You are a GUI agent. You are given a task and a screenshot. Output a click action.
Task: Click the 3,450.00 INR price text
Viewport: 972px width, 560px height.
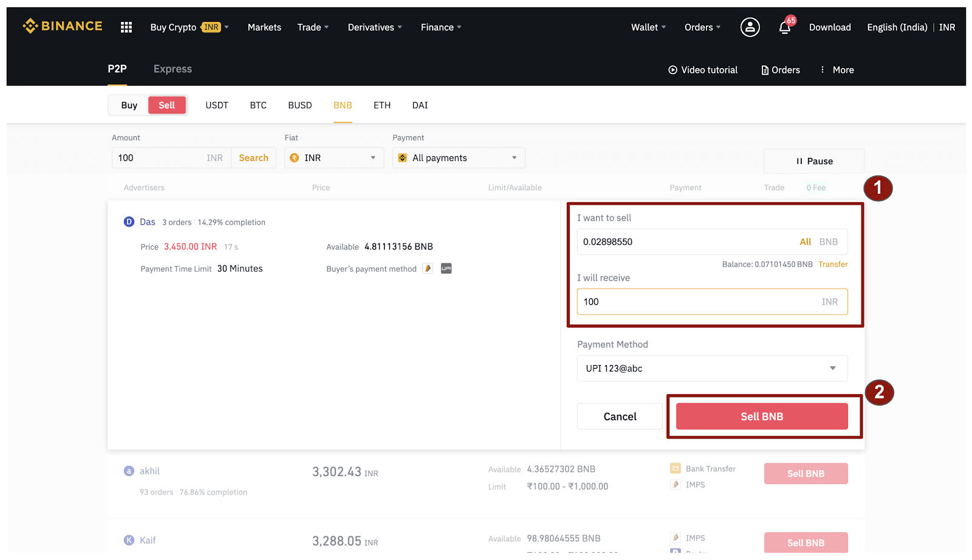(190, 247)
